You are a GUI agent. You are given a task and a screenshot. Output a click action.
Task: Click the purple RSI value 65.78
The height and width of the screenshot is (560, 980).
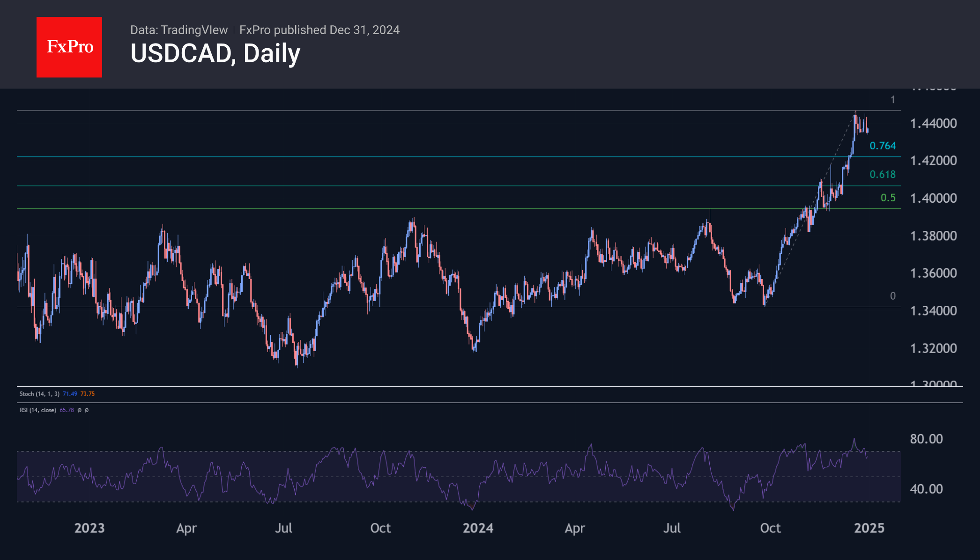tap(67, 410)
